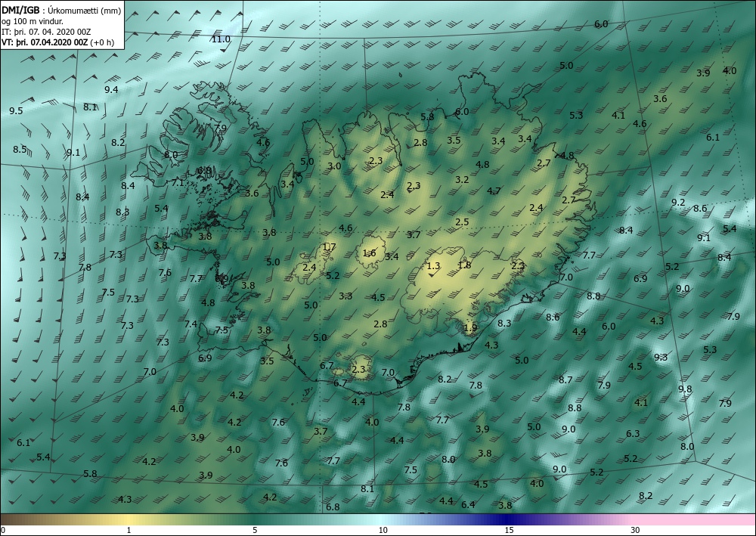Click the '1.9' value near the south coast
The width and height of the screenshot is (756, 536).
coord(470,328)
